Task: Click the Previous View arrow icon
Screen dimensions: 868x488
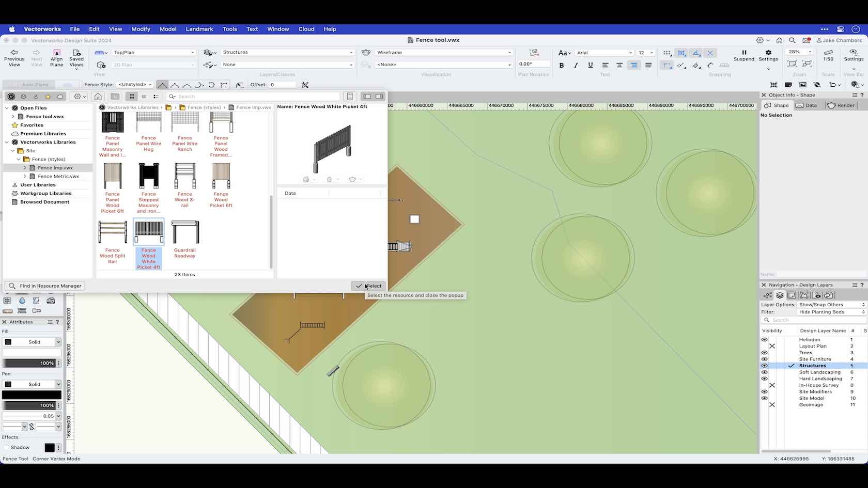Action: [x=14, y=52]
